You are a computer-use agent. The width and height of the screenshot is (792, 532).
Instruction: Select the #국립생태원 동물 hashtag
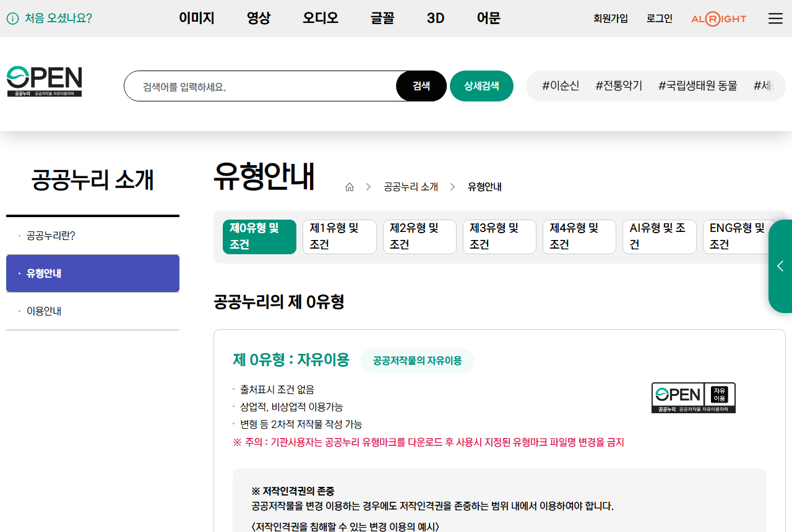tap(698, 86)
